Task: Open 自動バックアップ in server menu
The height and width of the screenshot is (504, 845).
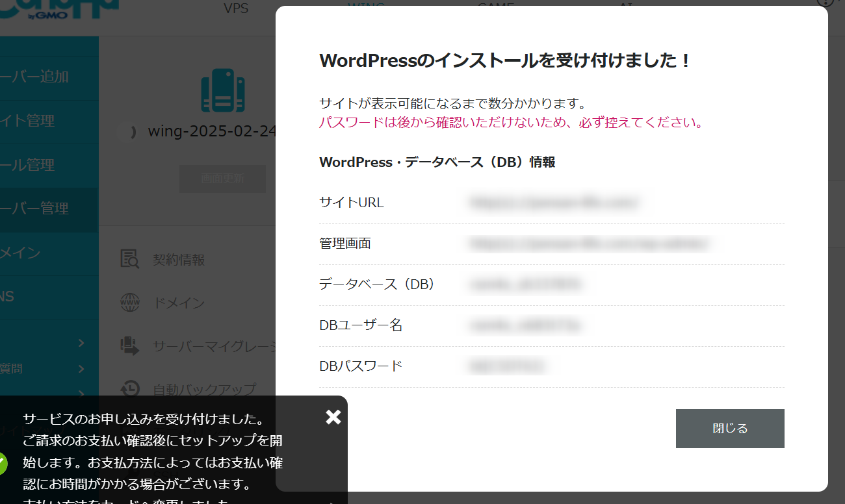Action: click(204, 390)
